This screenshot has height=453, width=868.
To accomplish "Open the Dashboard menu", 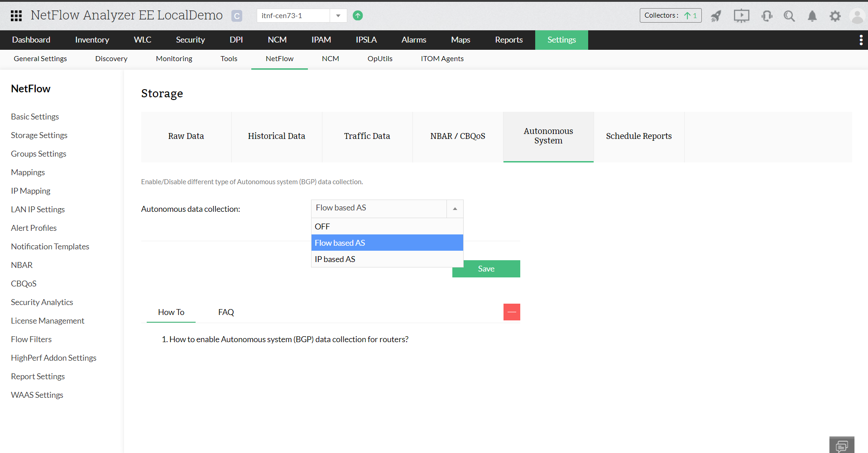I will click(x=31, y=40).
